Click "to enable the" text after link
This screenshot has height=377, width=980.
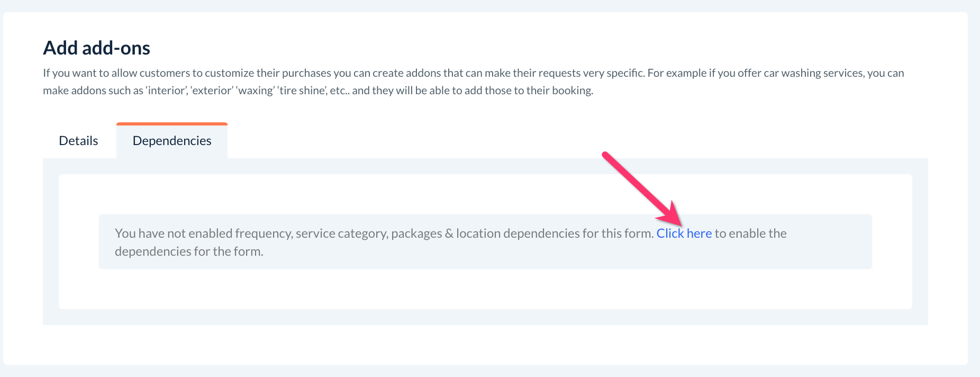pos(750,234)
